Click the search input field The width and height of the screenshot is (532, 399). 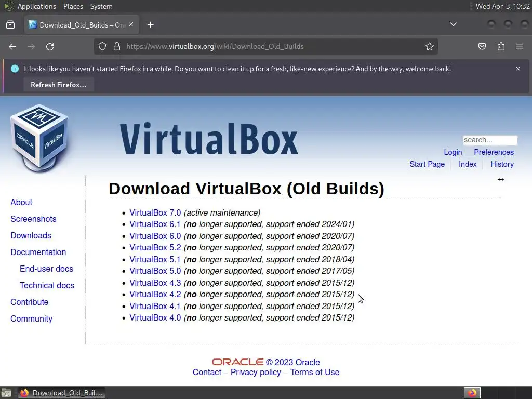[490, 140]
